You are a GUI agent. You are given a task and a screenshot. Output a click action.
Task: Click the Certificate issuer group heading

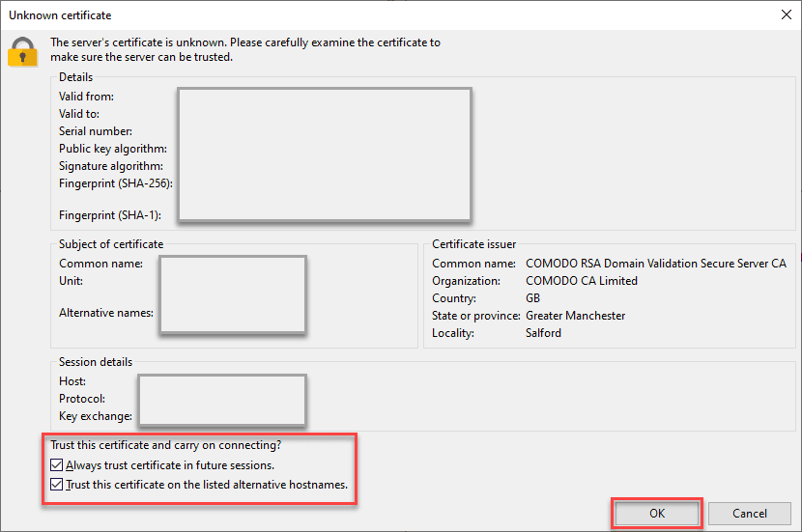coord(474,243)
